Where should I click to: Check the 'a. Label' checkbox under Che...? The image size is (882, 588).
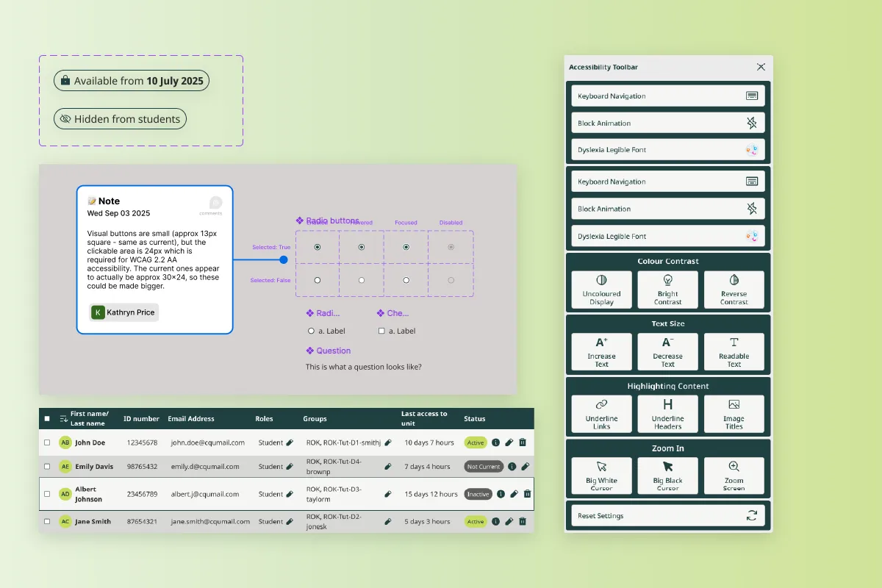click(381, 331)
